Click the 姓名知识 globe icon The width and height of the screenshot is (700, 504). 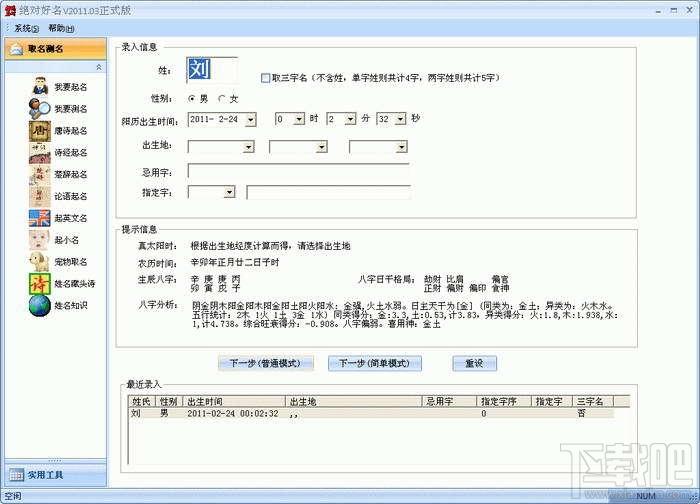[x=40, y=305]
